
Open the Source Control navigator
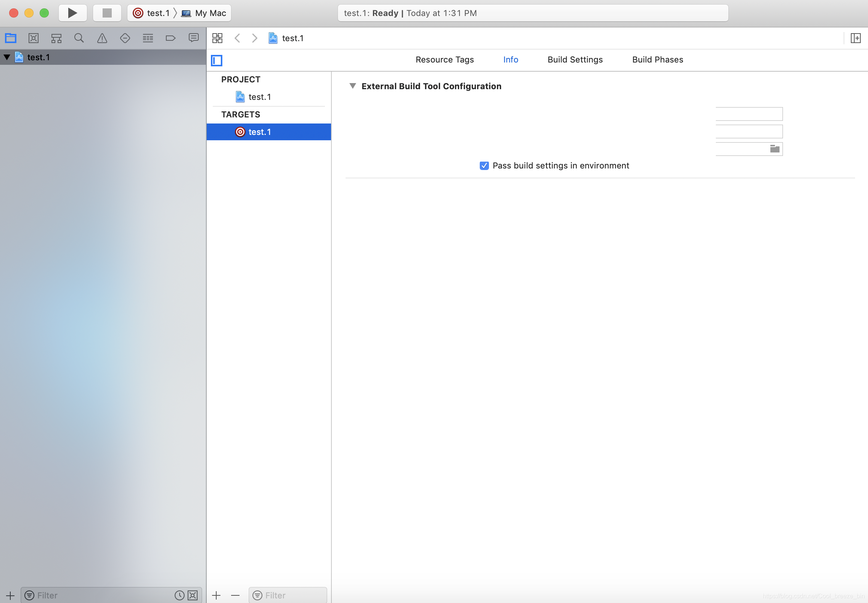34,38
